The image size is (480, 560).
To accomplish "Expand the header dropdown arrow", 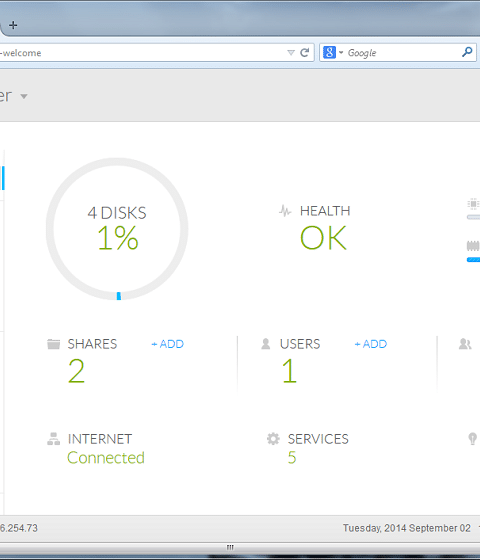I will tap(24, 96).
